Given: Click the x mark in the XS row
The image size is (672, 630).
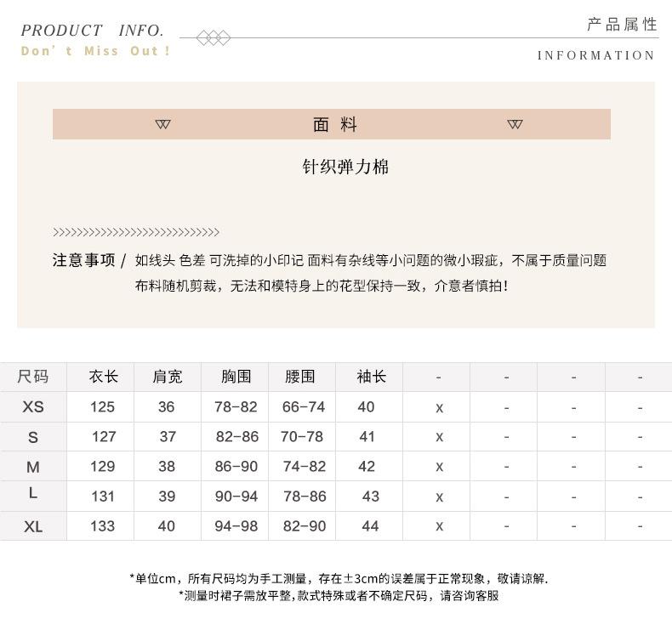Looking at the screenshot, I should point(439,408).
